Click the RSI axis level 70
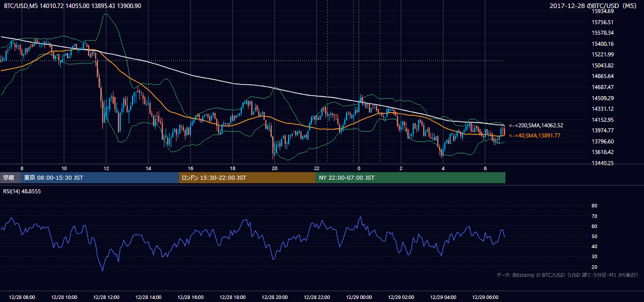 pos(594,216)
